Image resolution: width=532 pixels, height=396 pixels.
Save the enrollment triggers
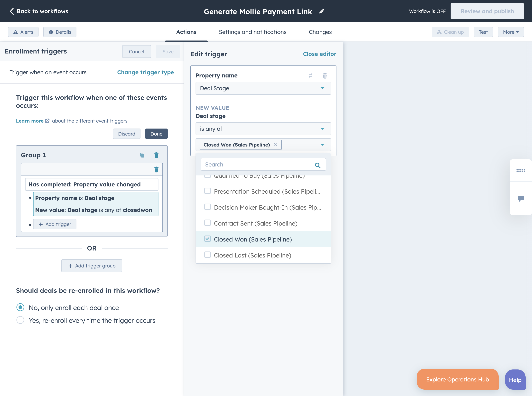[x=168, y=51]
